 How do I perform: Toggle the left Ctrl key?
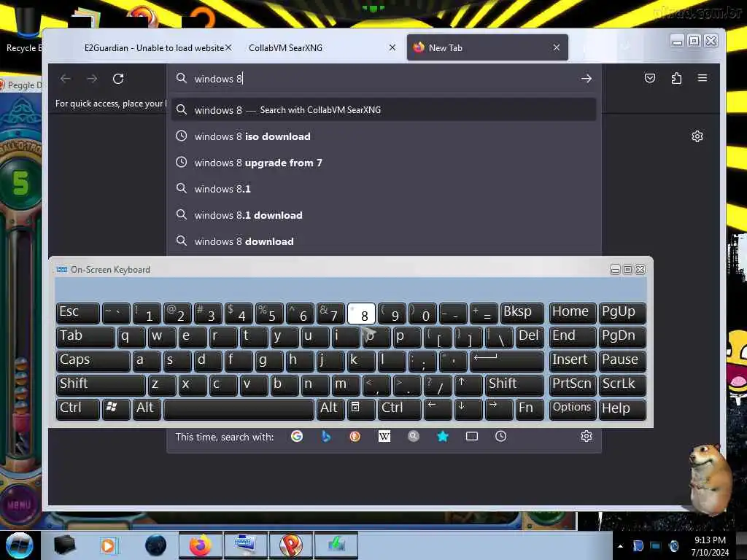tap(77, 409)
